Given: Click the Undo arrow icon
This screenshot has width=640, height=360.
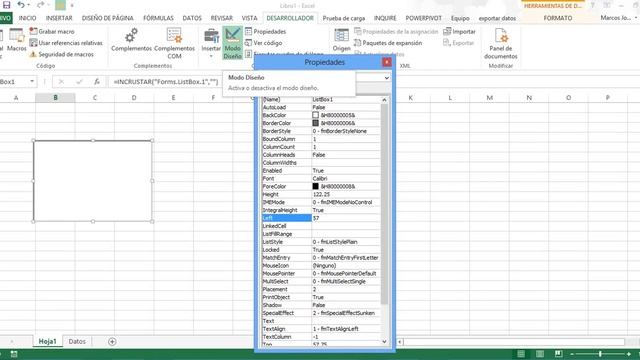Looking at the screenshot, I should (21, 5).
